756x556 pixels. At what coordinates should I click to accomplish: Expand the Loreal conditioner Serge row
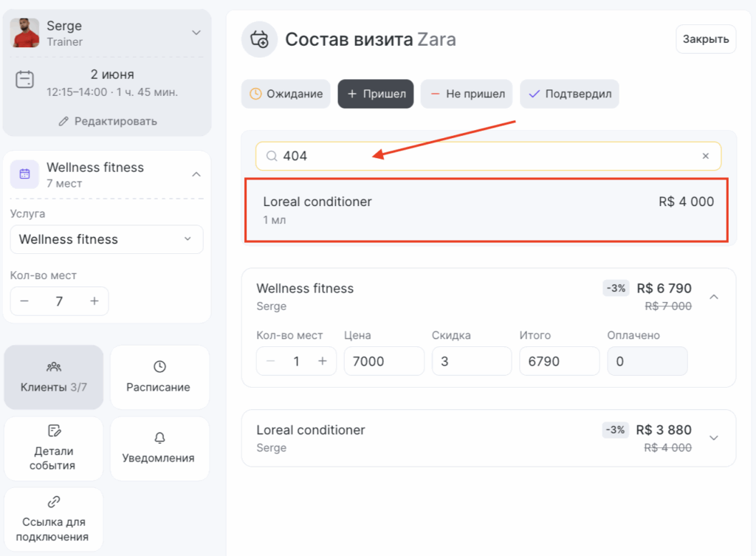713,438
